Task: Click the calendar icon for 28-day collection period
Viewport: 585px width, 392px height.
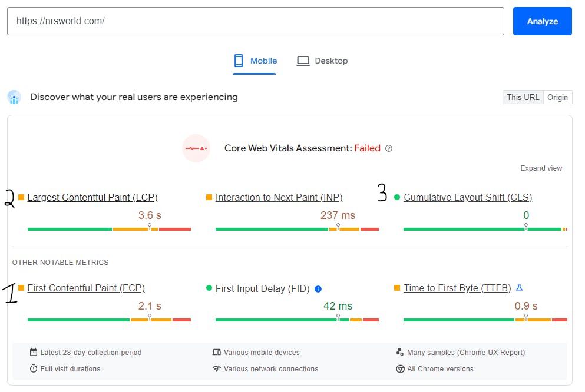Action: [34, 353]
